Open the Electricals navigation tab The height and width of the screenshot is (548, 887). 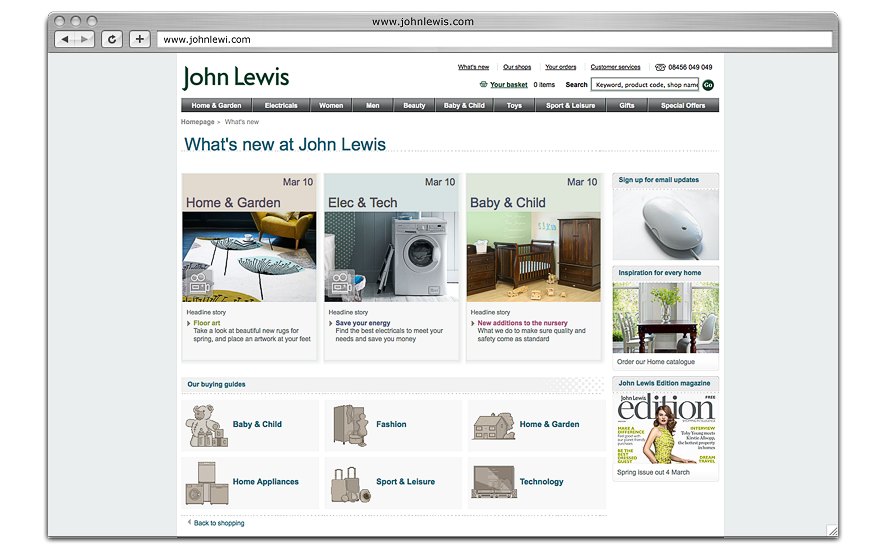(281, 105)
